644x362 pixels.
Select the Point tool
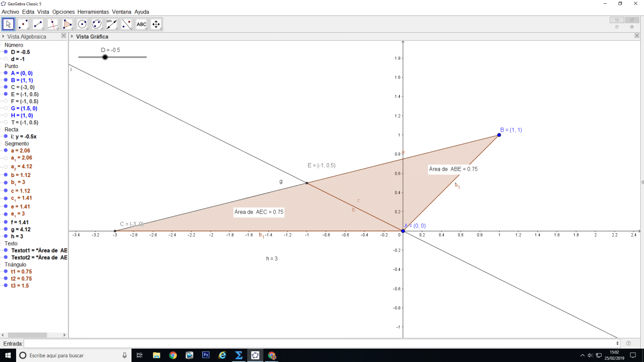[x=23, y=24]
